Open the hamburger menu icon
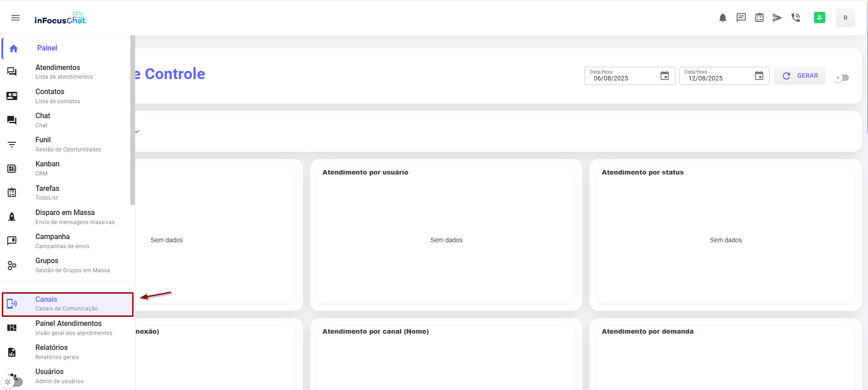This screenshot has height=390, width=868. pos(15,18)
